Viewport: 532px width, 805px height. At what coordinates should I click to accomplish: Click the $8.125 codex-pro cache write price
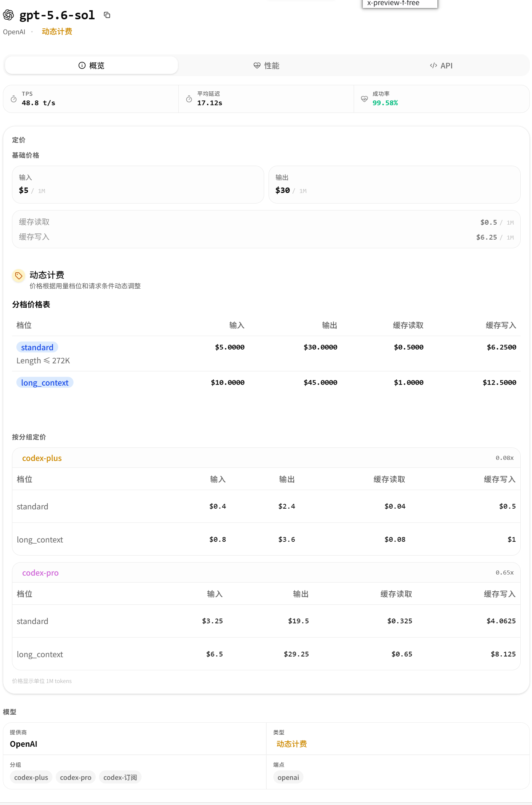tap(503, 654)
